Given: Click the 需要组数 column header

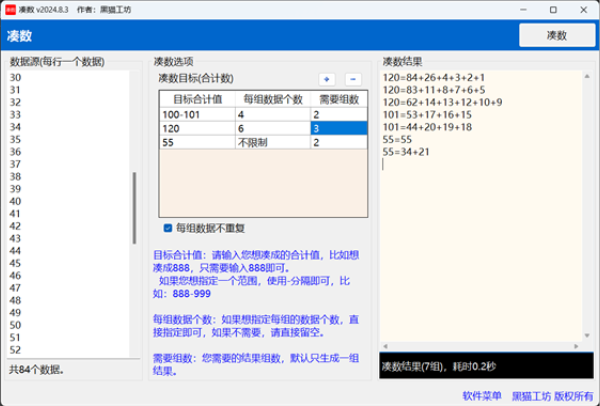Looking at the screenshot, I should pos(339,99).
